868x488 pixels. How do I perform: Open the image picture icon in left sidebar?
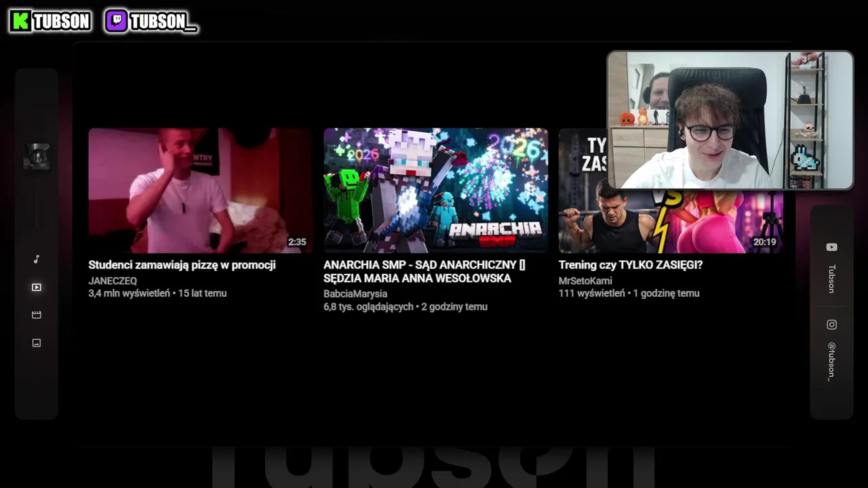click(37, 343)
